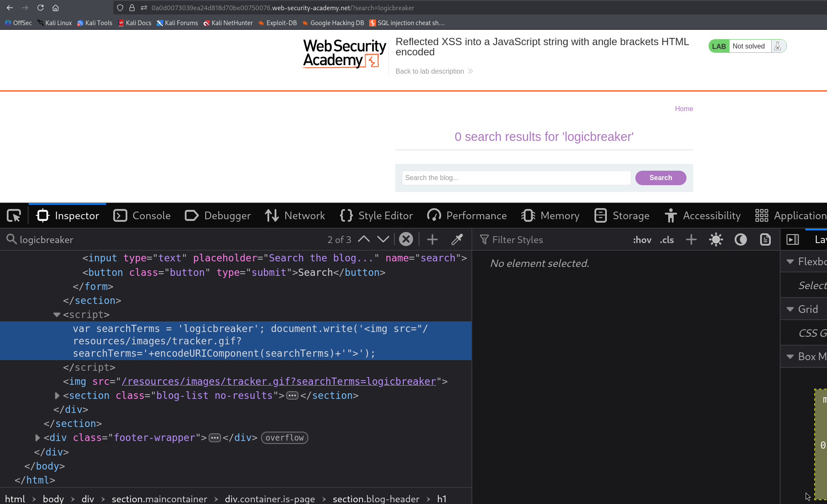827x504 pixels.
Task: Collapse the Box Model section
Action: pos(790,356)
